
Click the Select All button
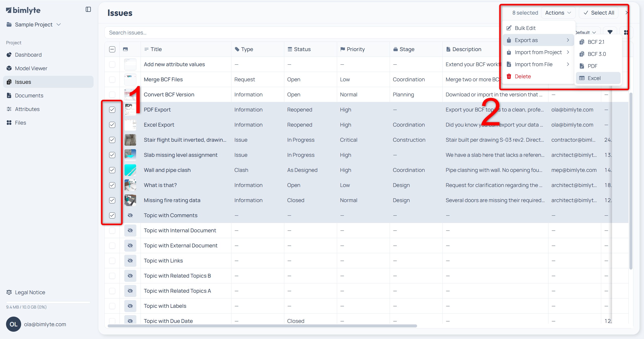(x=598, y=13)
